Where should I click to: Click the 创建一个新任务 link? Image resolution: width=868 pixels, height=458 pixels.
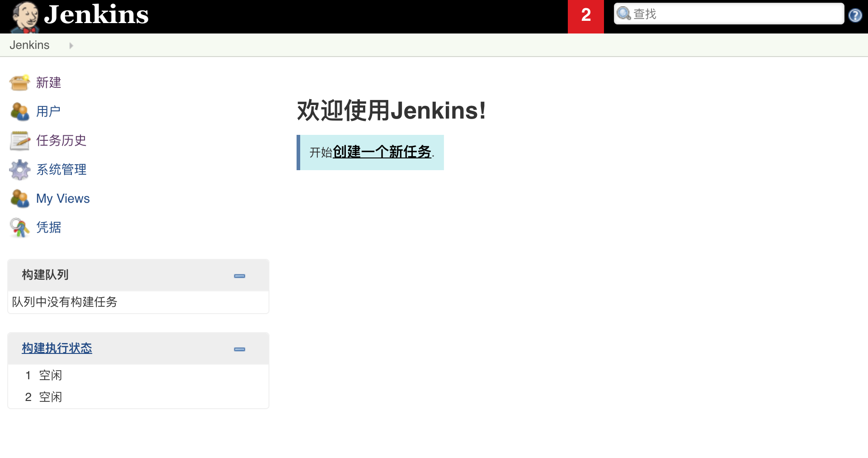tap(382, 152)
